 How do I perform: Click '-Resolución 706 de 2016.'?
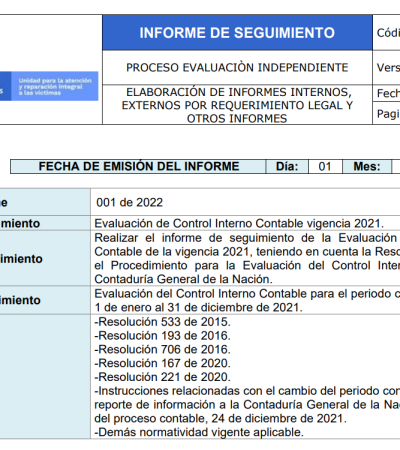pos(162,350)
